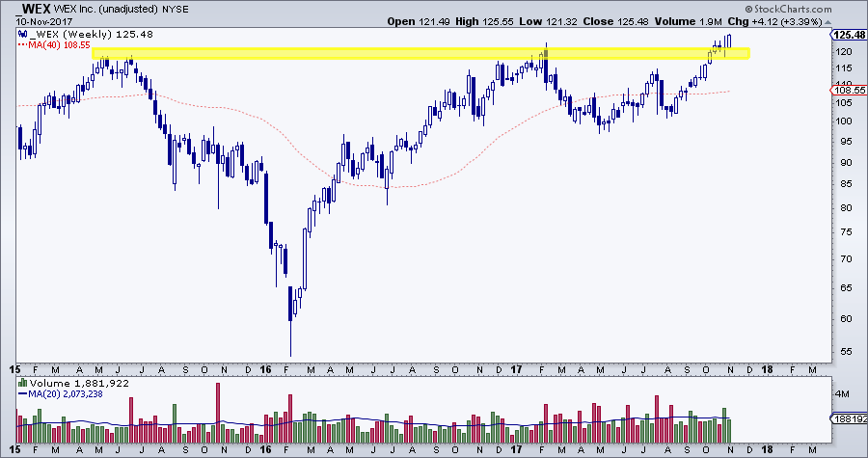Click the up arrow next to Chg +4.12
The width and height of the screenshot is (868, 458).
click(x=827, y=22)
